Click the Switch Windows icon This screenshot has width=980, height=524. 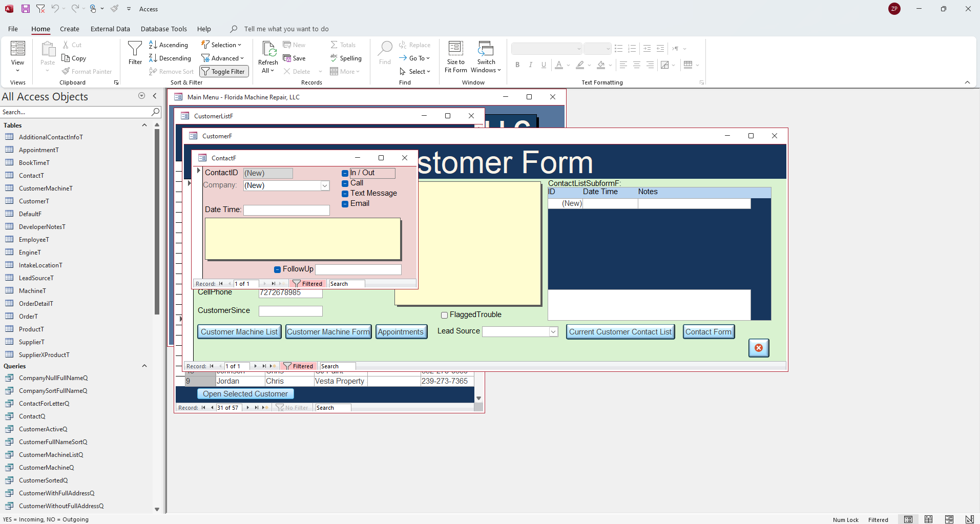[x=486, y=49]
